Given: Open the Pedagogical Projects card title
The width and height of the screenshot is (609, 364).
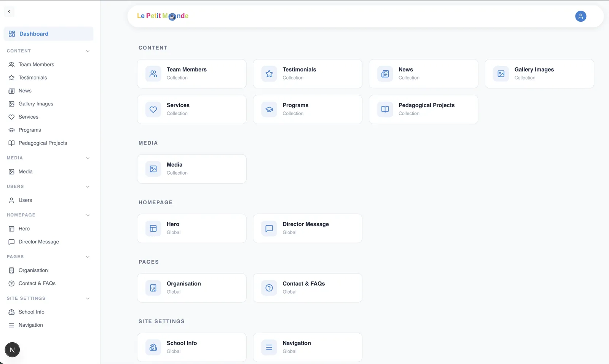Looking at the screenshot, I should (426, 105).
